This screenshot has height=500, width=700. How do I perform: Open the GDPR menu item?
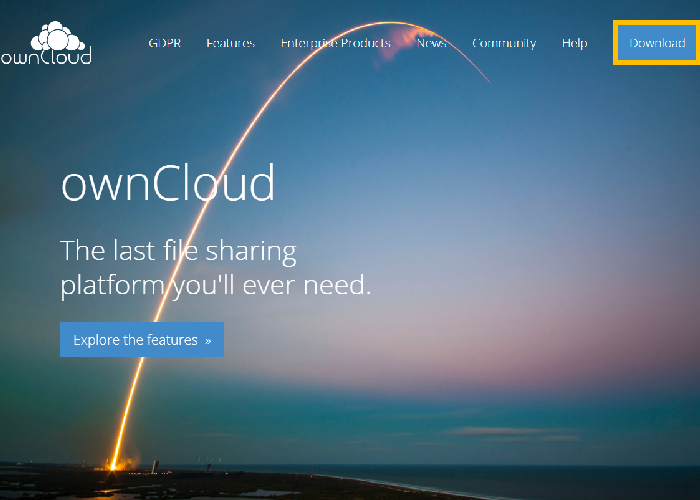click(x=164, y=43)
